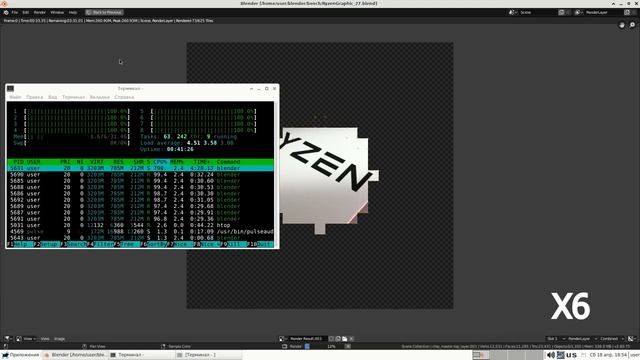Image resolution: width=640 pixels, height=360 pixels.
Task: Open the Slot 1 render slot dropdown
Action: coord(556,338)
